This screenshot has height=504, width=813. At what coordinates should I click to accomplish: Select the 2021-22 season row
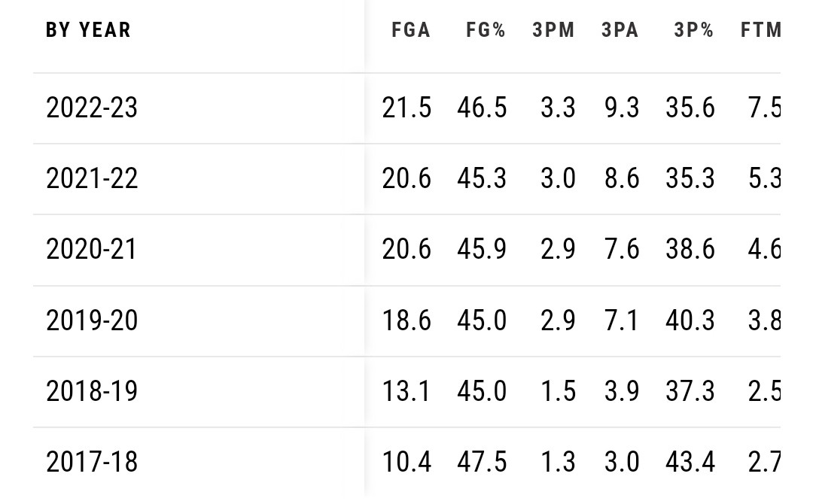tap(92, 178)
